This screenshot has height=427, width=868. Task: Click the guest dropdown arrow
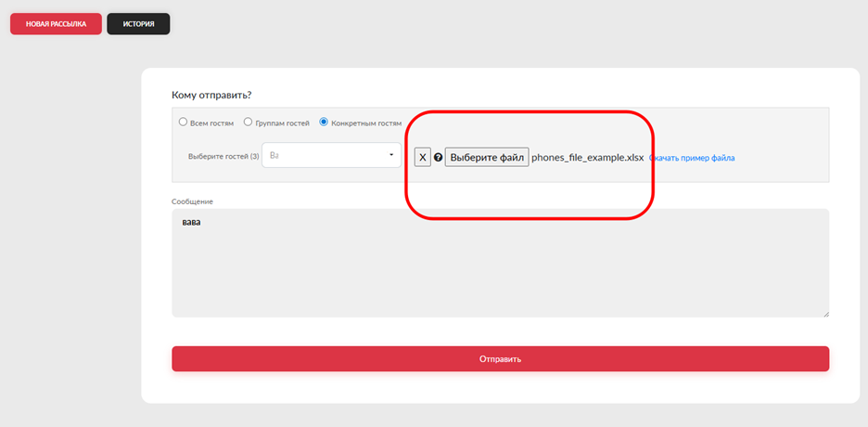(390, 155)
